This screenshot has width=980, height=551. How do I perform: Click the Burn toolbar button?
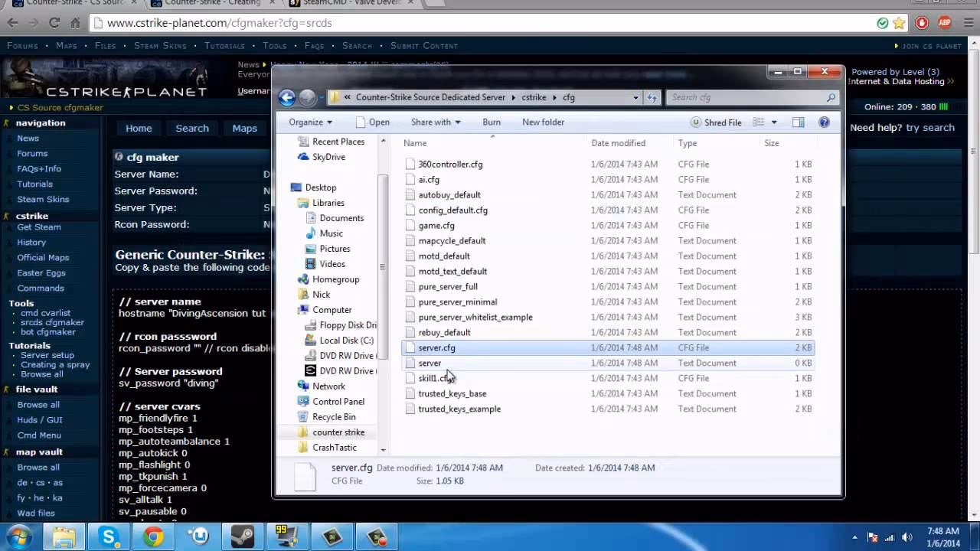tap(492, 122)
